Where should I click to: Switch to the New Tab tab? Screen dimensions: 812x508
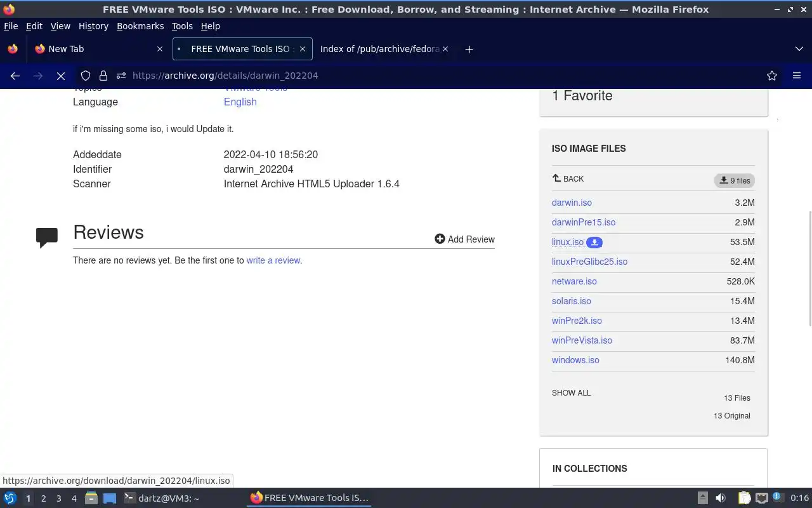[x=98, y=49]
